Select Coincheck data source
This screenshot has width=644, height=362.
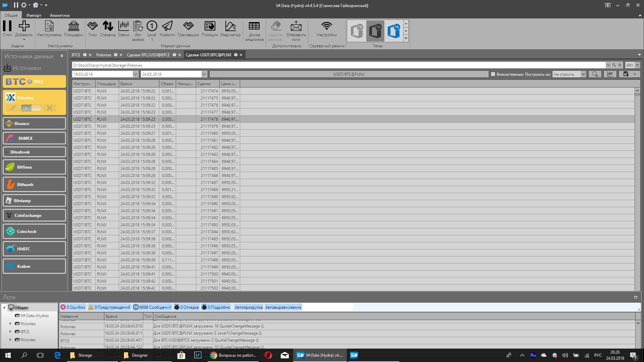pyautogui.click(x=34, y=231)
